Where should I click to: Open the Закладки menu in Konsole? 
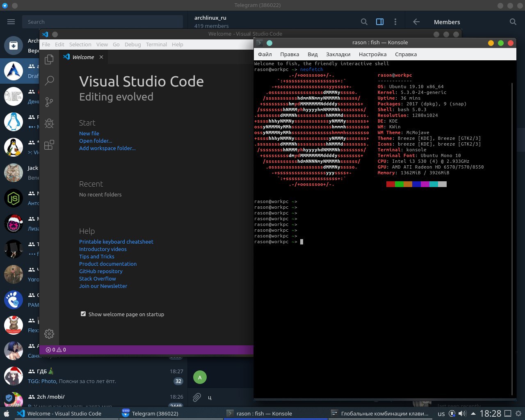[x=338, y=54]
